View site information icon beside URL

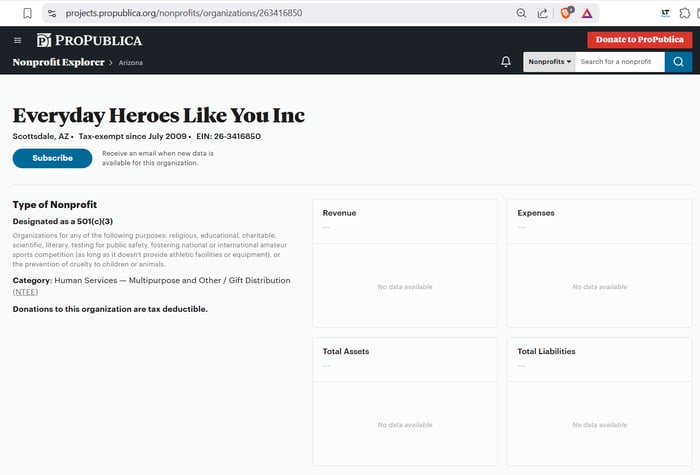(53, 13)
